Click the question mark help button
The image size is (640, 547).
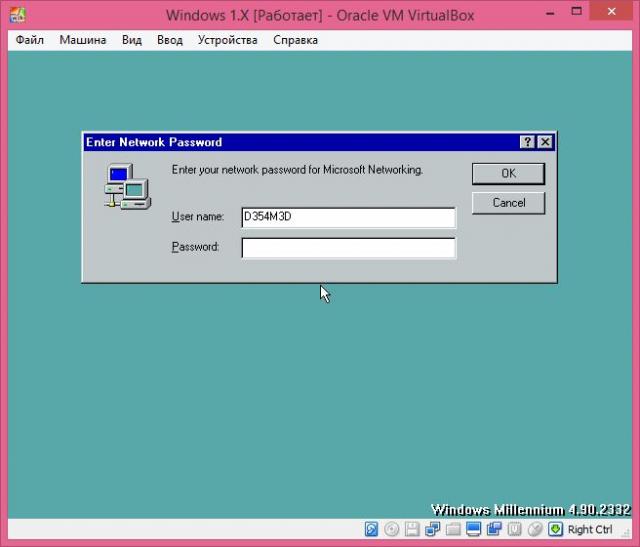527,142
